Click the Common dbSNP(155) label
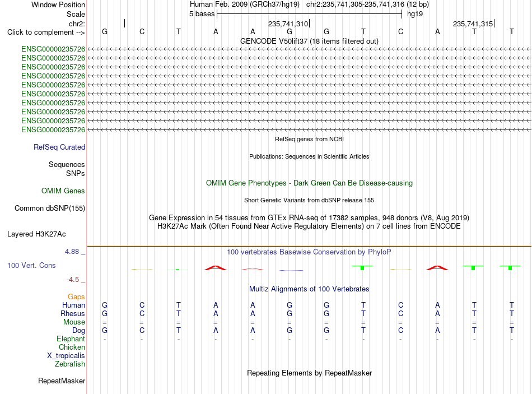The image size is (532, 394). pos(50,208)
